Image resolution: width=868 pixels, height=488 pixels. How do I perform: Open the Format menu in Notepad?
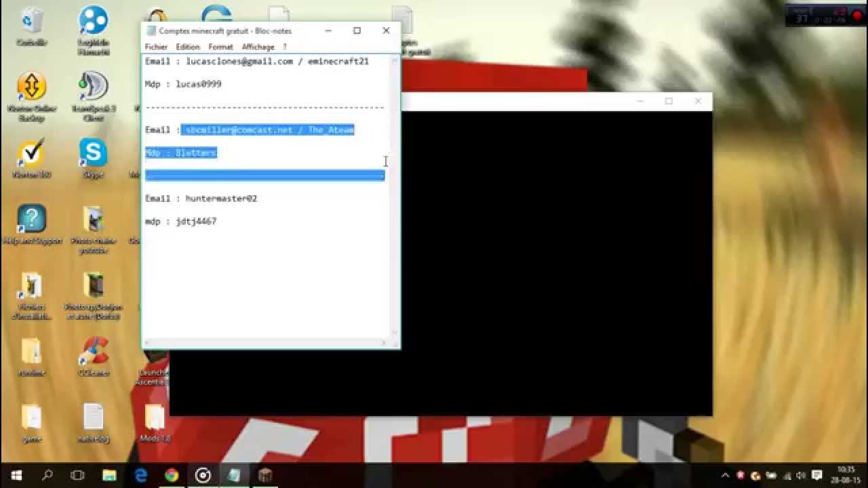click(220, 47)
